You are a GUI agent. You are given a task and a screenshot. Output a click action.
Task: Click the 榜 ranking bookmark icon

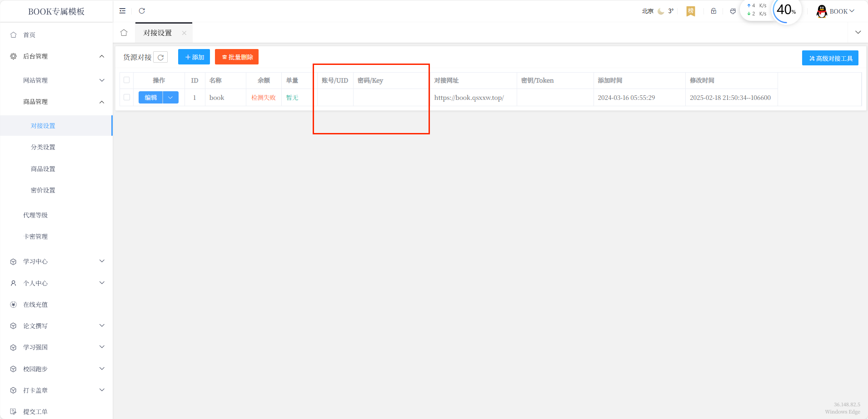tap(691, 11)
